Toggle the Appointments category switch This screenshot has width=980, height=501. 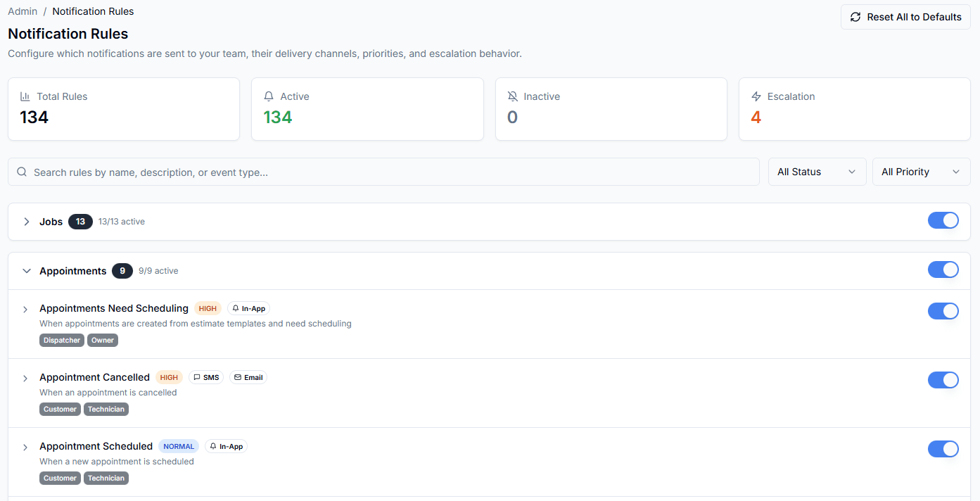[x=943, y=269]
